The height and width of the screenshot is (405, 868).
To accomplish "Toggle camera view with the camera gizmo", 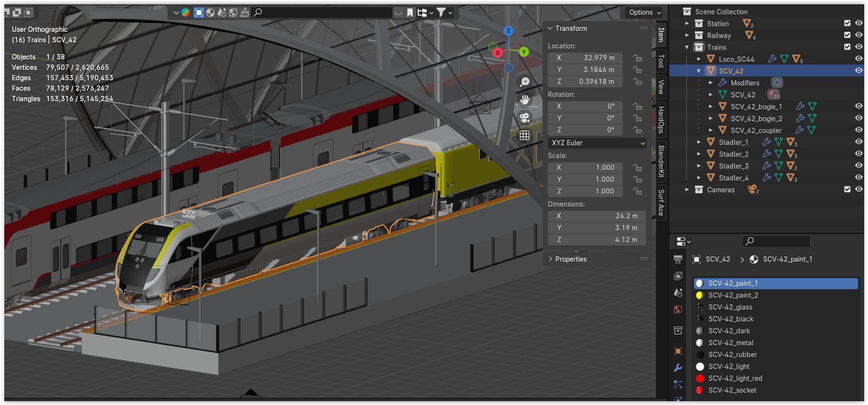I will (525, 118).
